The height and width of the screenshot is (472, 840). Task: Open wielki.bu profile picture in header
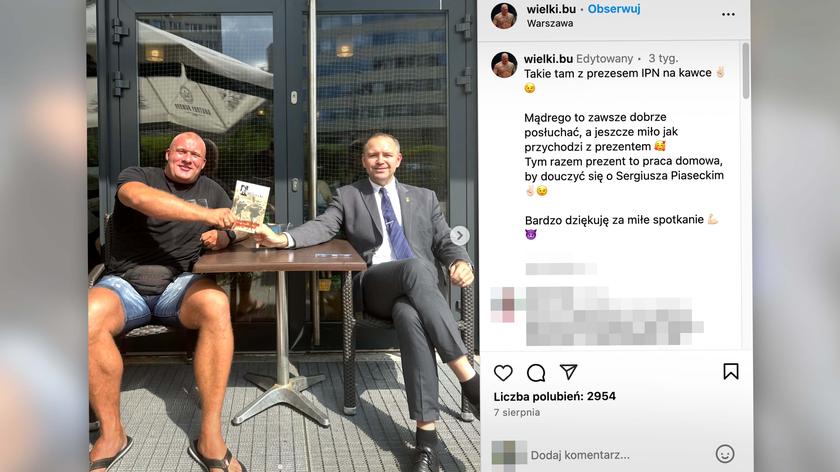click(504, 15)
